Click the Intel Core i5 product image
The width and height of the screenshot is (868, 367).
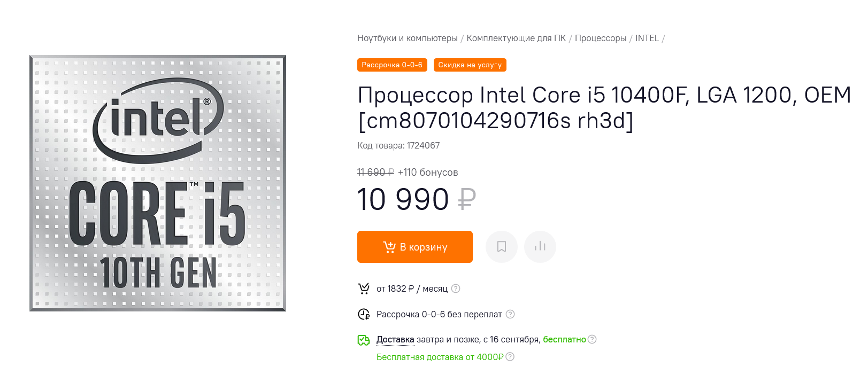(158, 183)
